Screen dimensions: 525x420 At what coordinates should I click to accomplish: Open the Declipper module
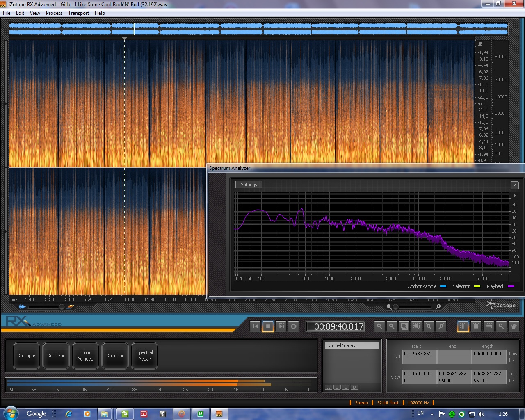pos(26,356)
